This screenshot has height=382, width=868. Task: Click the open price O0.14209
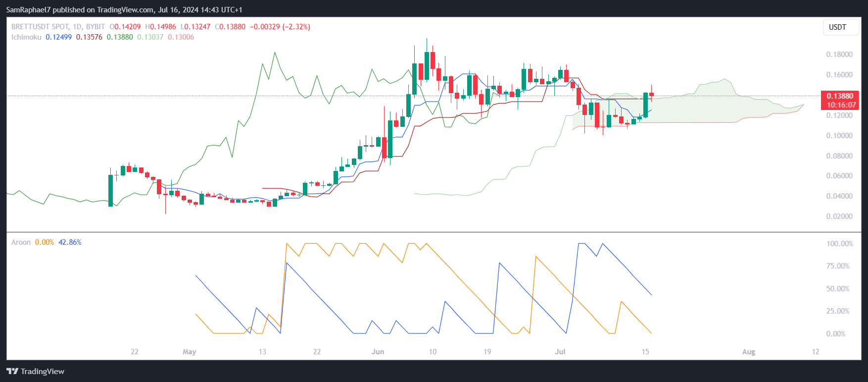125,27
